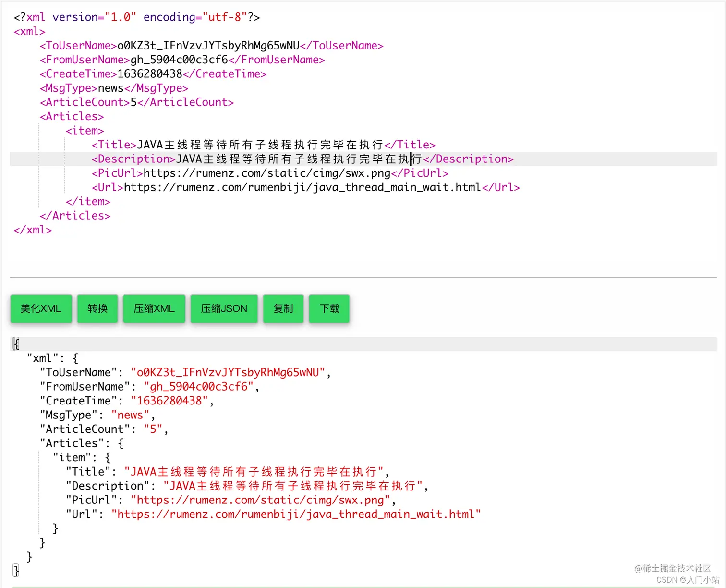Copy the output with 复制 button

pyautogui.click(x=283, y=308)
